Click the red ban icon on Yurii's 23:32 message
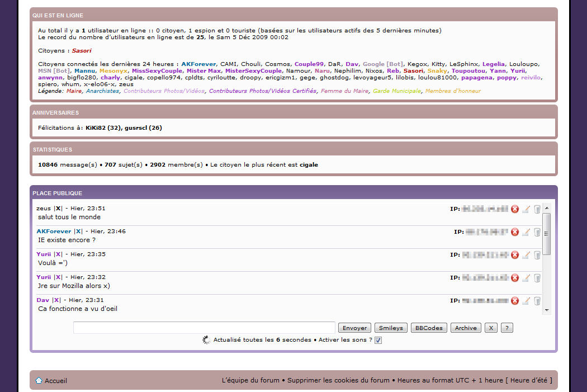587x392 pixels. [x=515, y=278]
